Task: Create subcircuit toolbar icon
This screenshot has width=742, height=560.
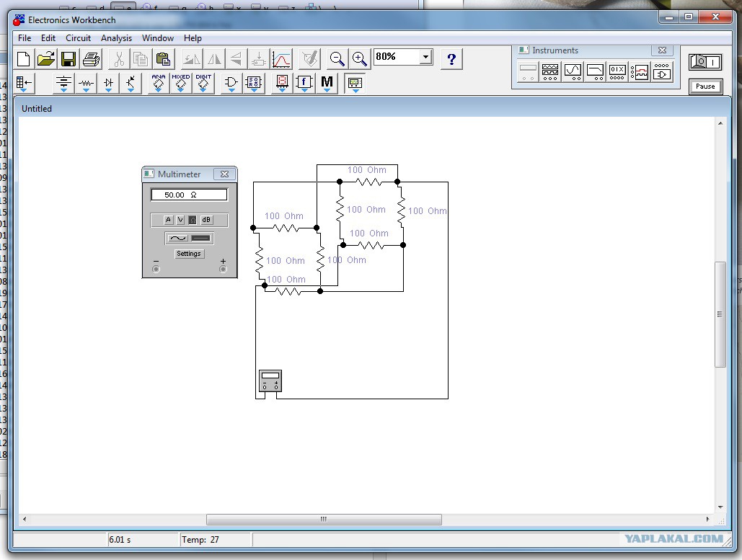Action: (258, 59)
